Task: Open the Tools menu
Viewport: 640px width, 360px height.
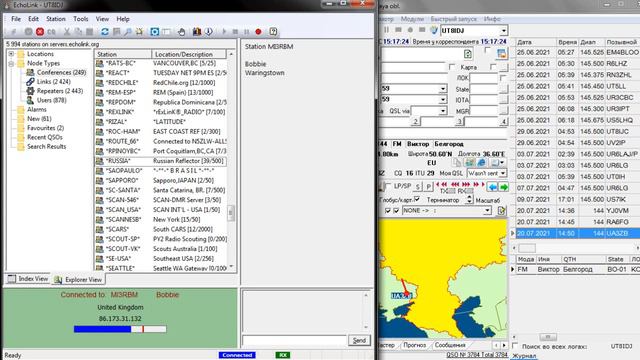Action: pyautogui.click(x=81, y=19)
